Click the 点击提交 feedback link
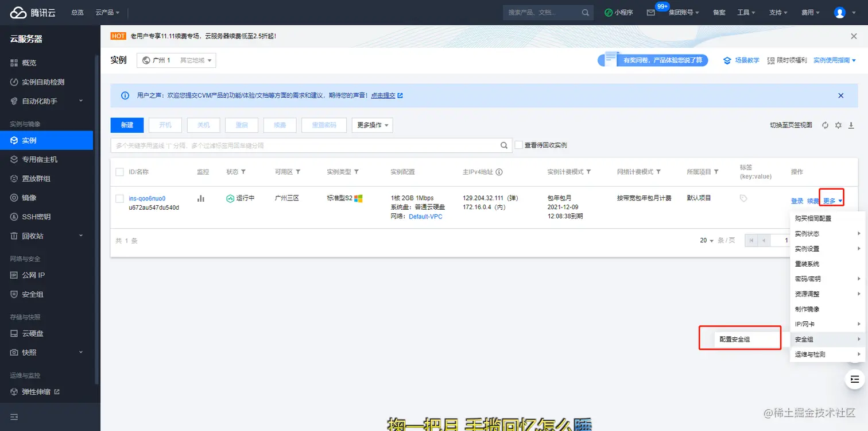Image resolution: width=868 pixels, height=431 pixels. click(x=383, y=95)
